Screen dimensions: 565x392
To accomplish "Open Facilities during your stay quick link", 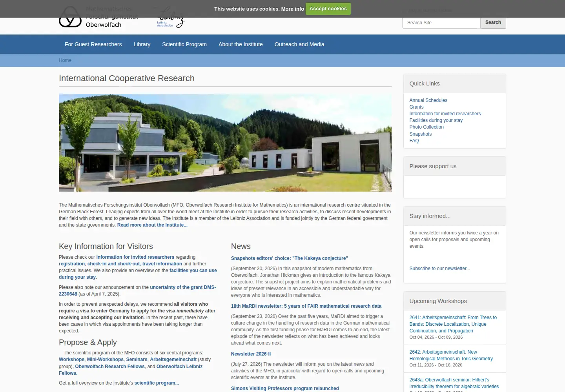I will [x=436, y=120].
